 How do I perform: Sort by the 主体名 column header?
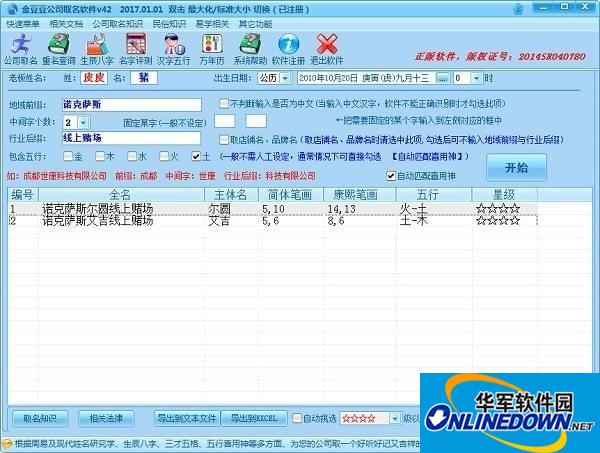click(x=232, y=195)
